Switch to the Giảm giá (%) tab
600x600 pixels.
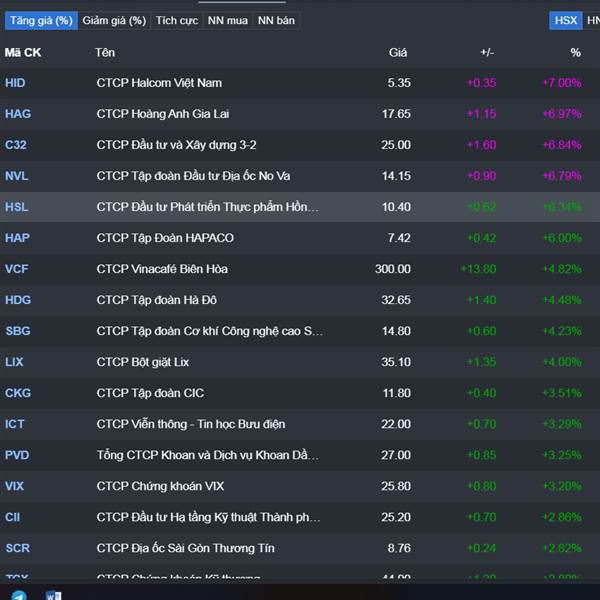pyautogui.click(x=114, y=20)
